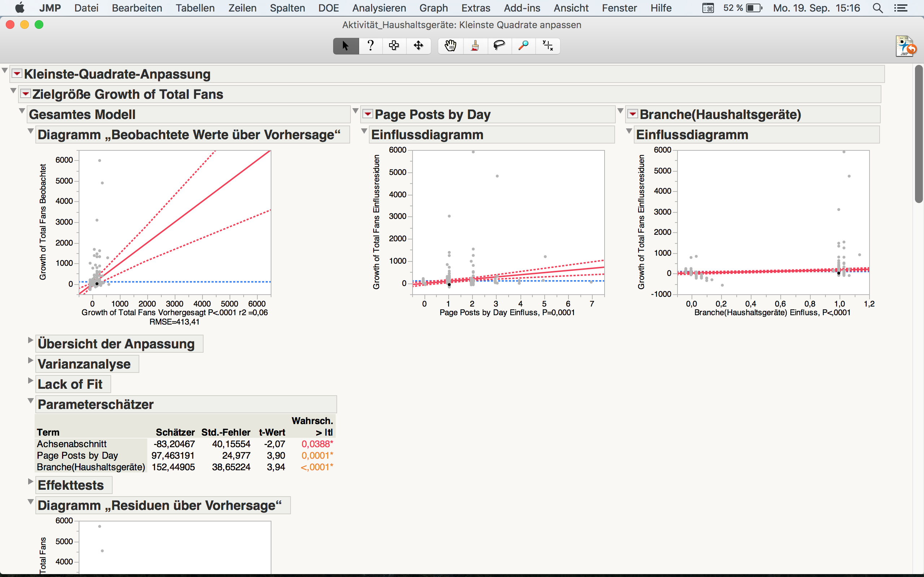Select the grabber hand tool
Screen dimensions: 924x577
(450, 46)
